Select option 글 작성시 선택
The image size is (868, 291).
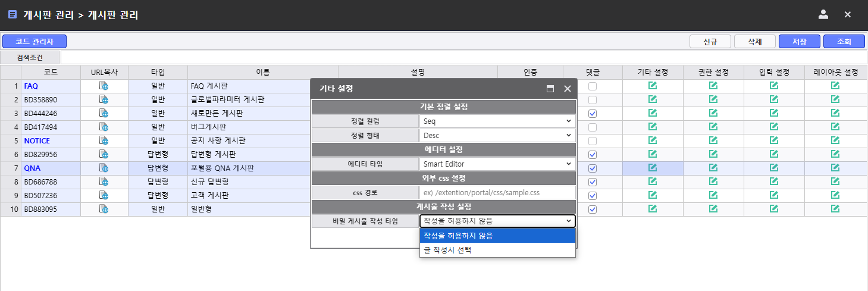coord(497,250)
